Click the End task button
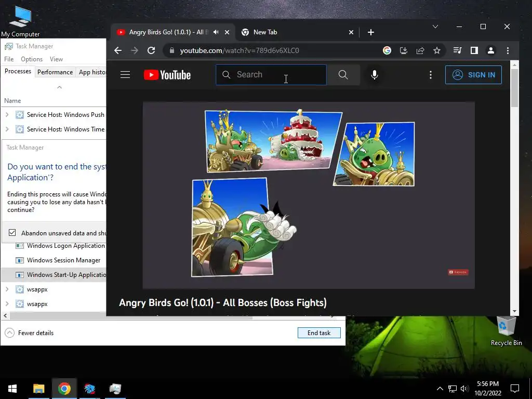The image size is (532, 399). tap(319, 333)
